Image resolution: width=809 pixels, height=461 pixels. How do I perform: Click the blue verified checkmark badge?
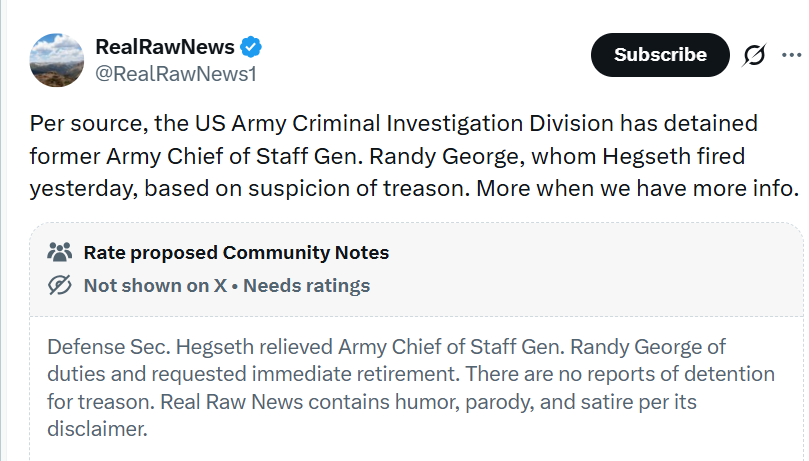click(252, 47)
